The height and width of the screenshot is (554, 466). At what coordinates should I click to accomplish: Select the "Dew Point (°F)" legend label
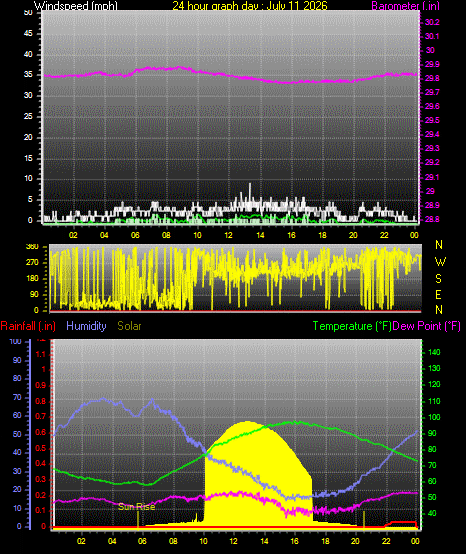coord(426,326)
